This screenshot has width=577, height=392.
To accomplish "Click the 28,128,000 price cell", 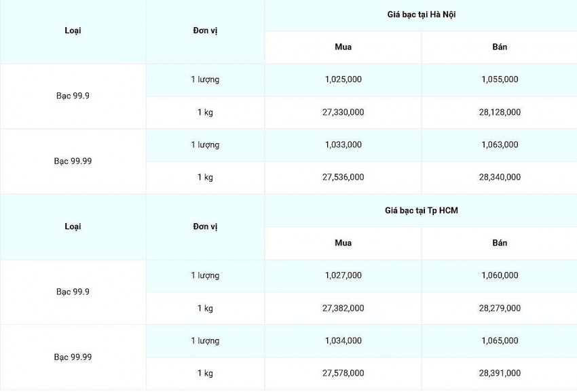I will pyautogui.click(x=500, y=112).
